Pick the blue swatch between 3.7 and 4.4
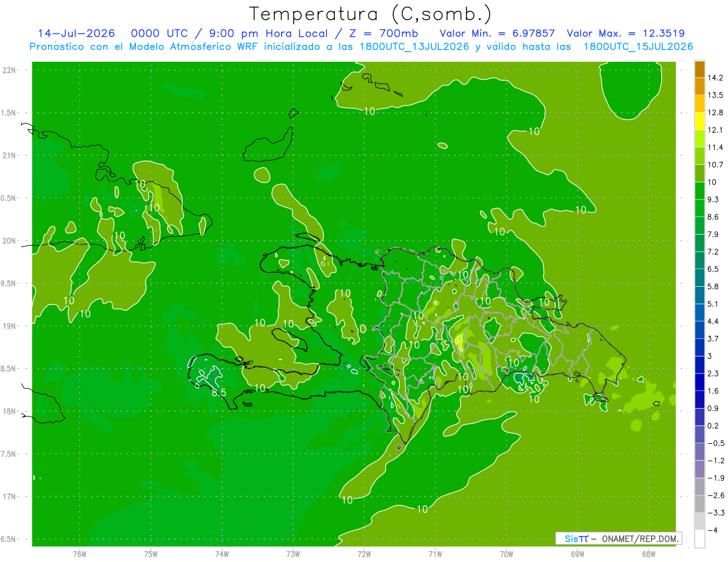Viewport: 728px width, 562px height. (699, 330)
